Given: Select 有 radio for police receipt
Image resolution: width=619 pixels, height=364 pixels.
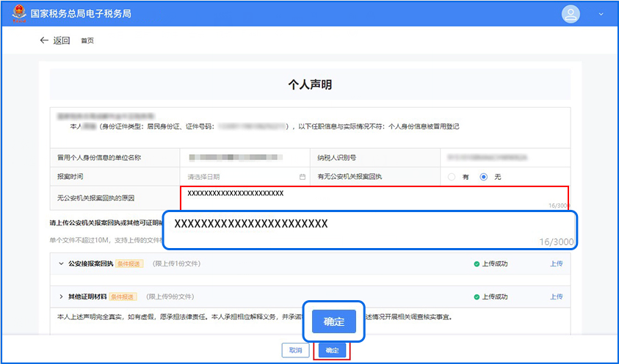Looking at the screenshot, I should 452,177.
